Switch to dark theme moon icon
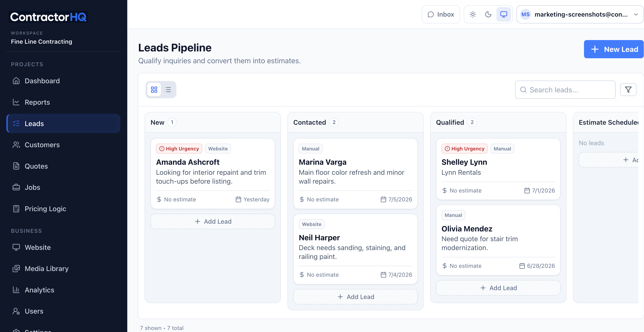The image size is (644, 332). 488,15
